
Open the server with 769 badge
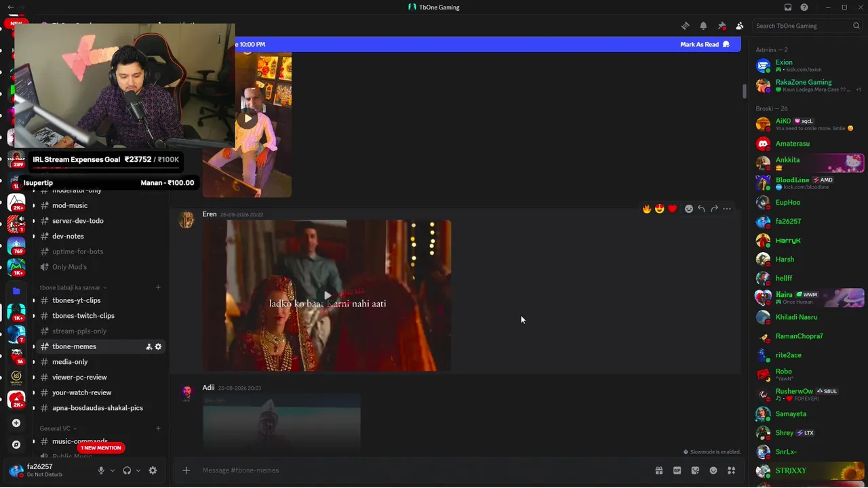point(16,245)
